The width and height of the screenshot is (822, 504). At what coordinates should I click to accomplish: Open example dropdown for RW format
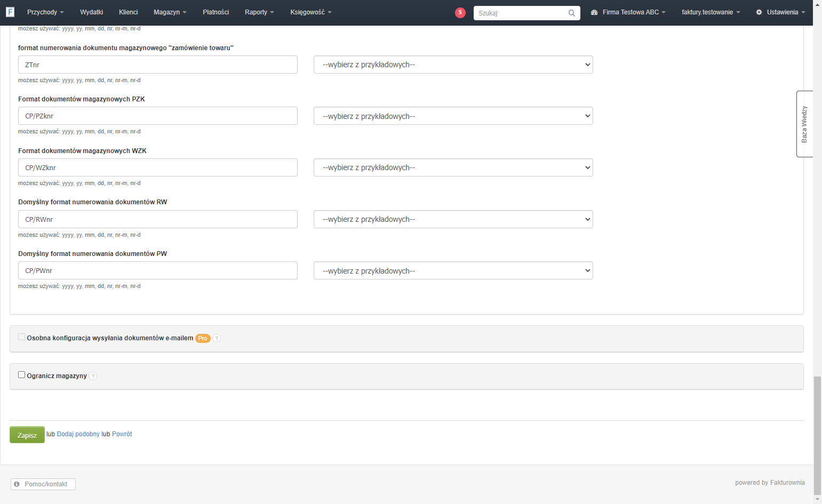(x=453, y=219)
